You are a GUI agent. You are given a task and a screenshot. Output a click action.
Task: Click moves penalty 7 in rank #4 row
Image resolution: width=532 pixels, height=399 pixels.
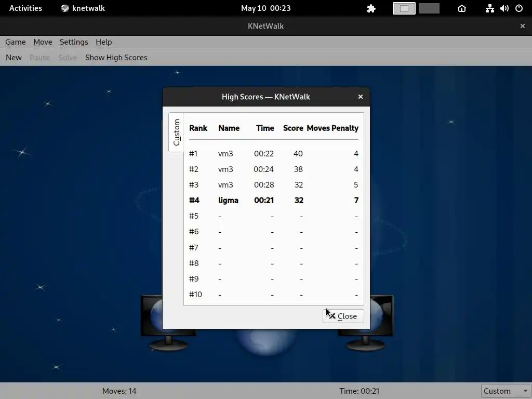coord(356,201)
